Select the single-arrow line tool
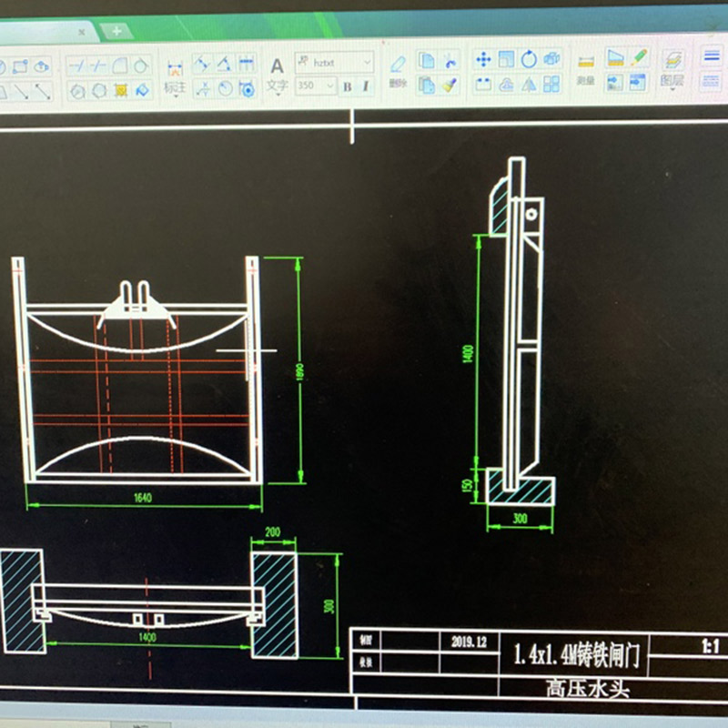Image resolution: width=728 pixels, height=728 pixels. 21,92
